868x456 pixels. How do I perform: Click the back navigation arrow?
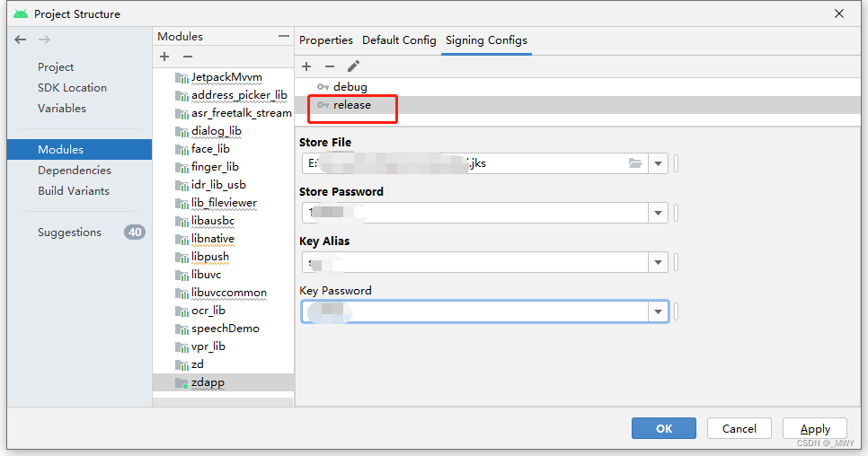coord(21,39)
